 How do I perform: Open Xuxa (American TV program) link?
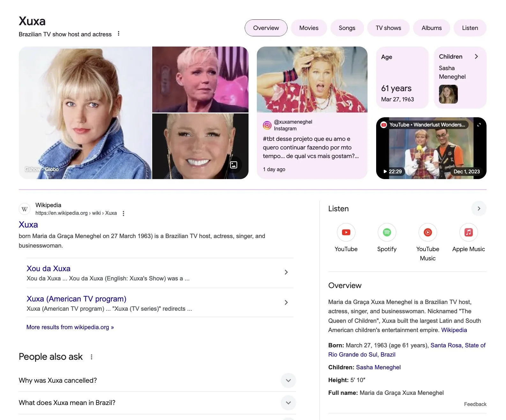pos(77,299)
